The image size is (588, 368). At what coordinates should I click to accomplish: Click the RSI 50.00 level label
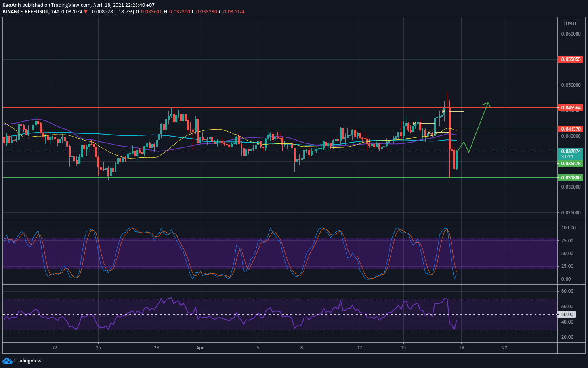pos(567,315)
